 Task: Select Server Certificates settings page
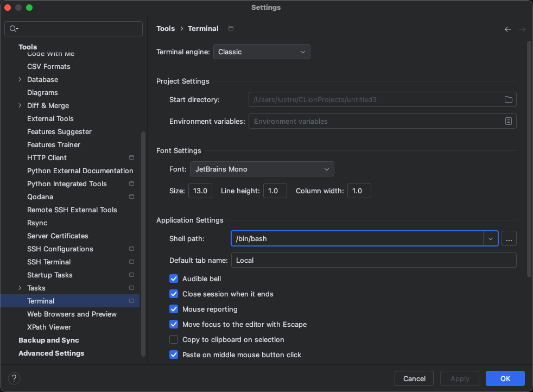pyautogui.click(x=58, y=236)
